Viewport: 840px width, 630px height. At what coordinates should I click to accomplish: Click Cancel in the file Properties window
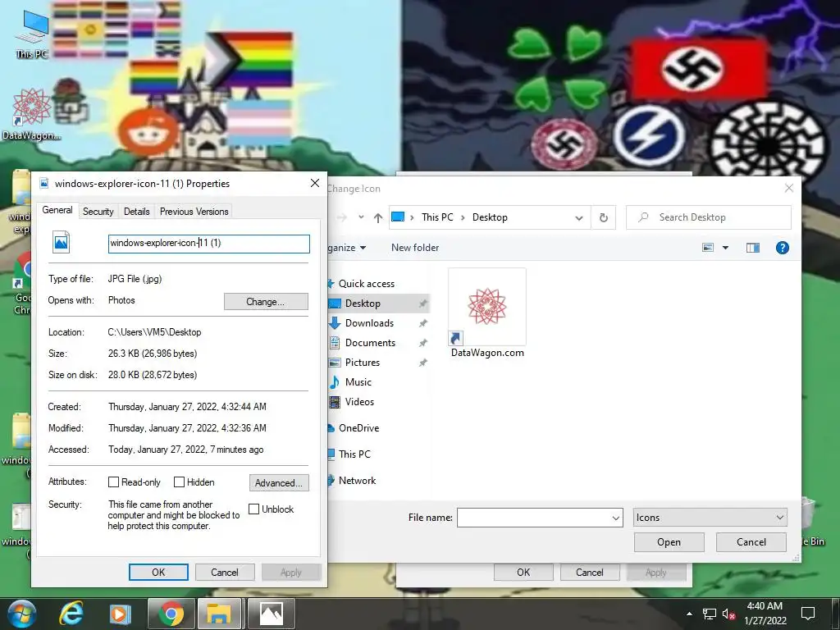coord(225,572)
